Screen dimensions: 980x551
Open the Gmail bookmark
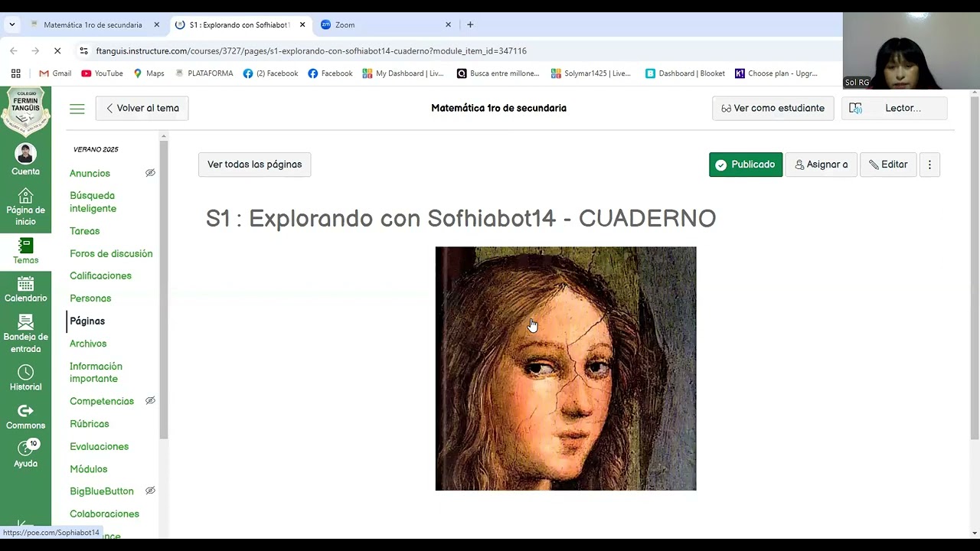tap(55, 73)
